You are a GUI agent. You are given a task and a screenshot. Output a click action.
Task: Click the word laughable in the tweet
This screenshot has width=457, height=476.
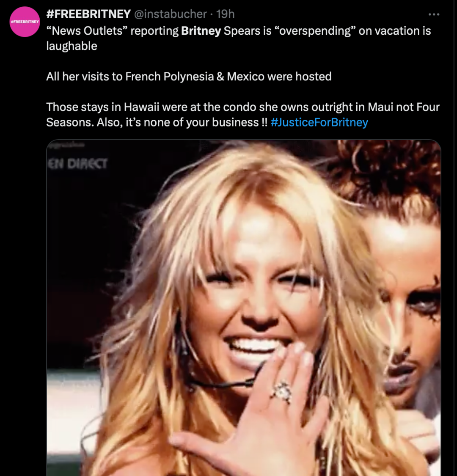72,46
